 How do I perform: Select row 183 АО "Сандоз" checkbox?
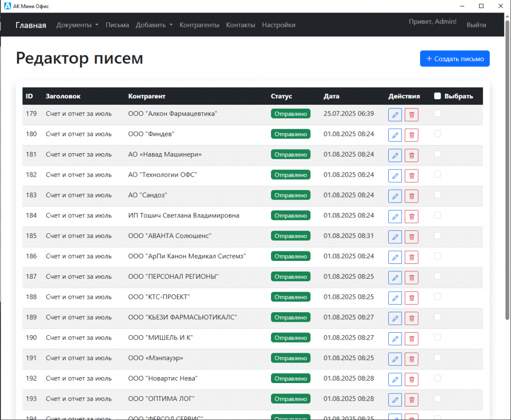tap(437, 195)
